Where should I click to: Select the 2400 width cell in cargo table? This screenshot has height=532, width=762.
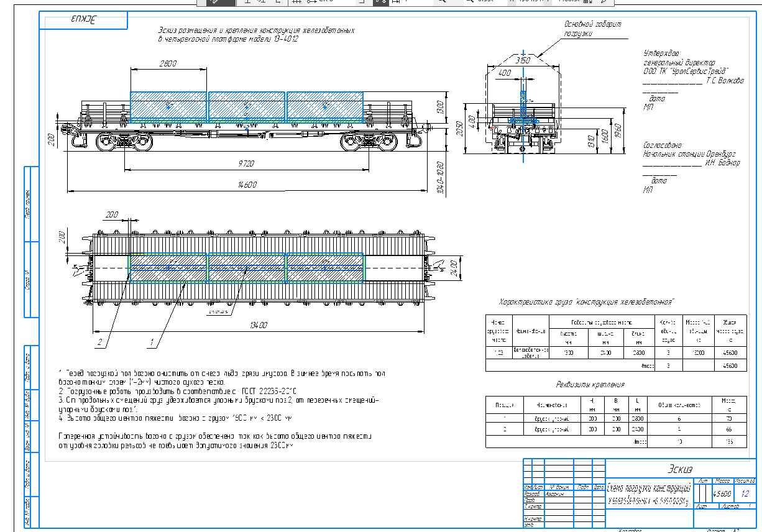pos(607,352)
